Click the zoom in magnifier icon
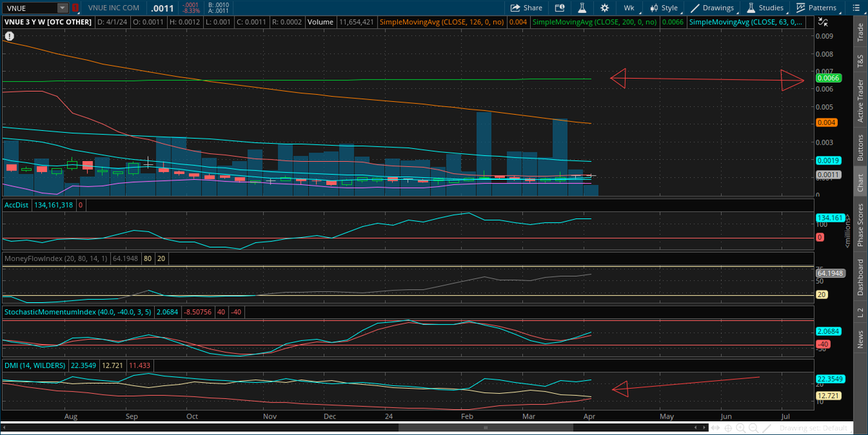The width and height of the screenshot is (868, 435). pyautogui.click(x=741, y=428)
